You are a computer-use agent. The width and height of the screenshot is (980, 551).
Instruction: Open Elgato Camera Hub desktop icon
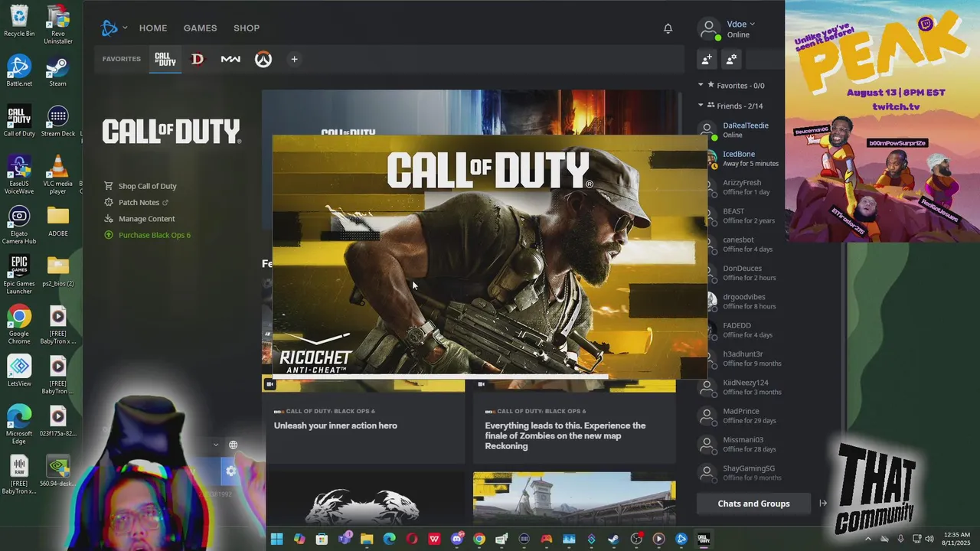point(19,225)
